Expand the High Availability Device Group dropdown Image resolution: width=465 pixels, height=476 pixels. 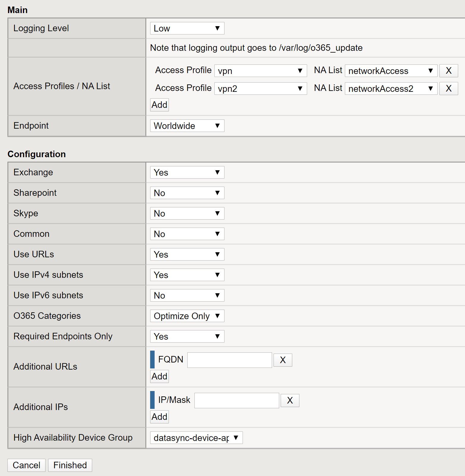coord(196,438)
